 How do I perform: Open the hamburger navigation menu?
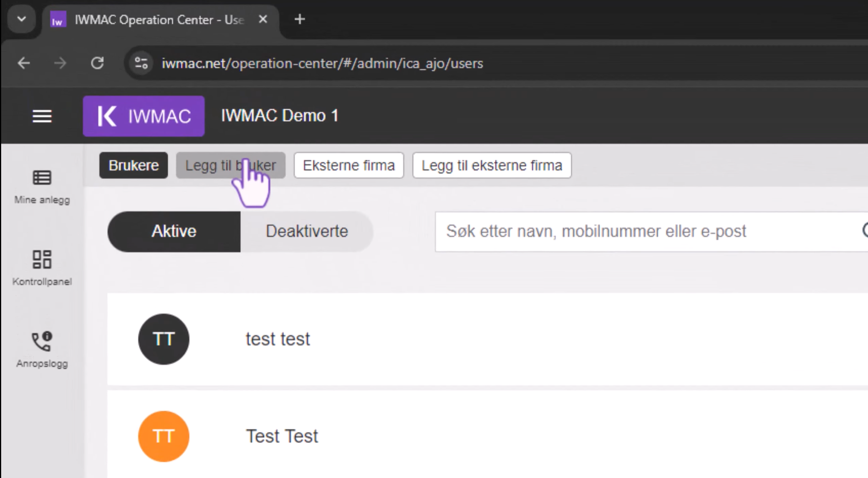pyautogui.click(x=42, y=116)
